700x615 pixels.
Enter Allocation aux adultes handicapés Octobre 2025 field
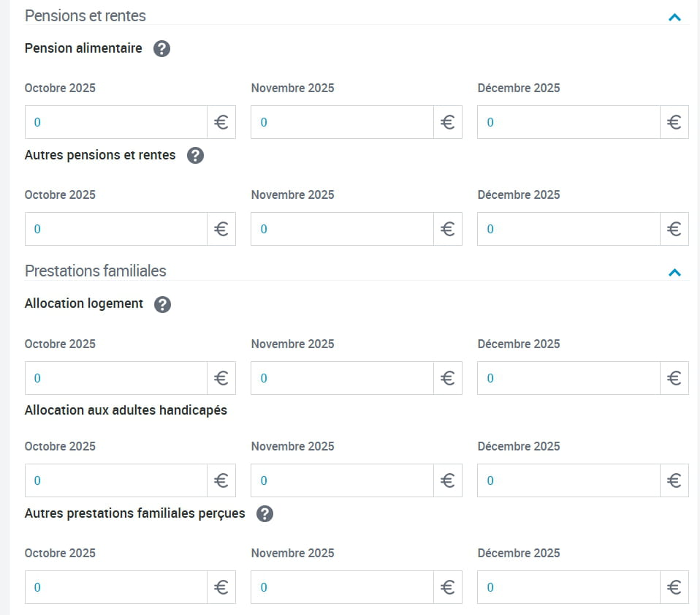[x=116, y=480]
